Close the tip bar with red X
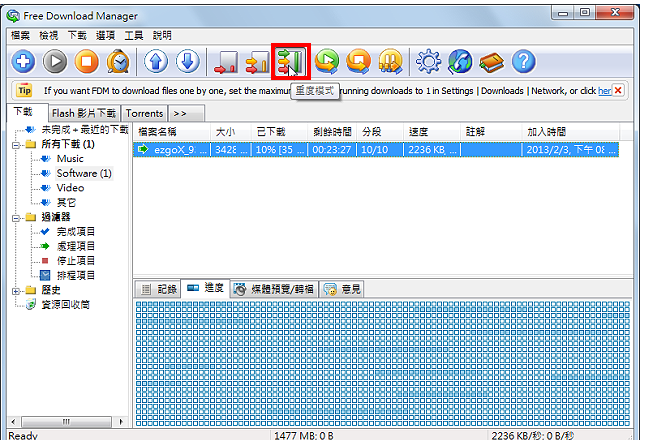This screenshot has width=648, height=440. point(618,90)
